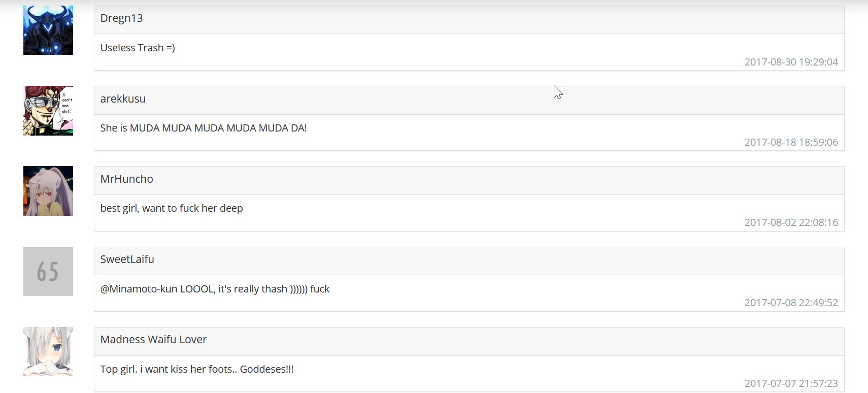This screenshot has width=868, height=393.
Task: Click MrHuncho's comment body text
Action: [x=172, y=208]
